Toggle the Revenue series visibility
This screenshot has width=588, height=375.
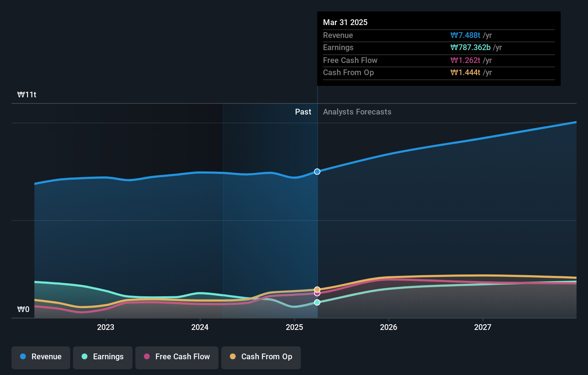(40, 357)
